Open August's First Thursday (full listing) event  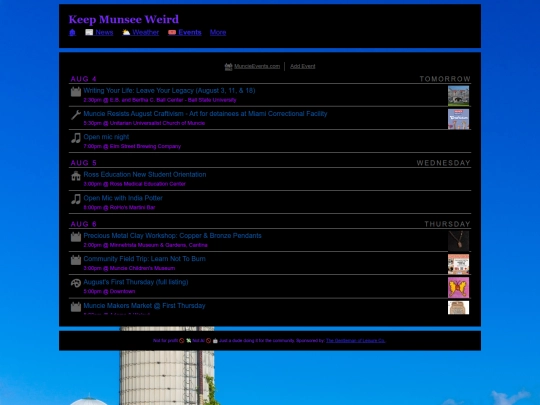[136, 282]
